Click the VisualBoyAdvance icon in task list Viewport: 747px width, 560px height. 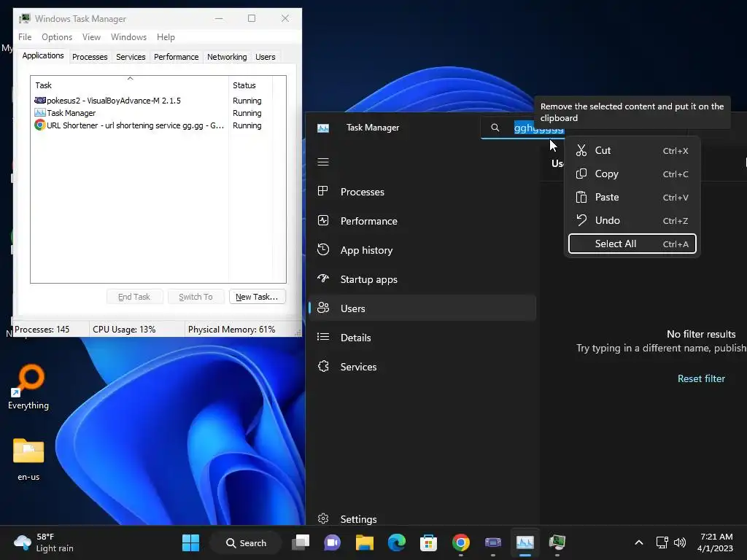point(40,100)
